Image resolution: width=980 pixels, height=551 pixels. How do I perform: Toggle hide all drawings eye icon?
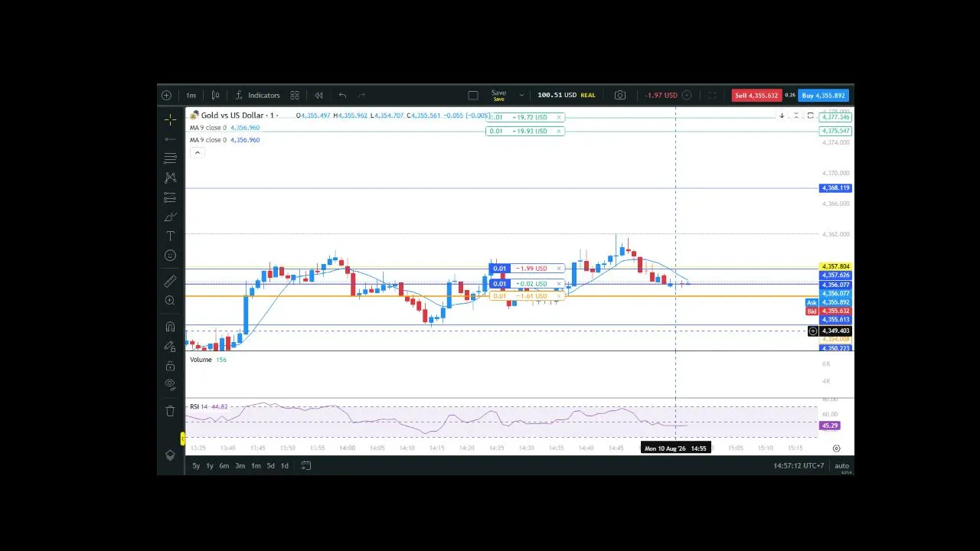[x=170, y=385]
